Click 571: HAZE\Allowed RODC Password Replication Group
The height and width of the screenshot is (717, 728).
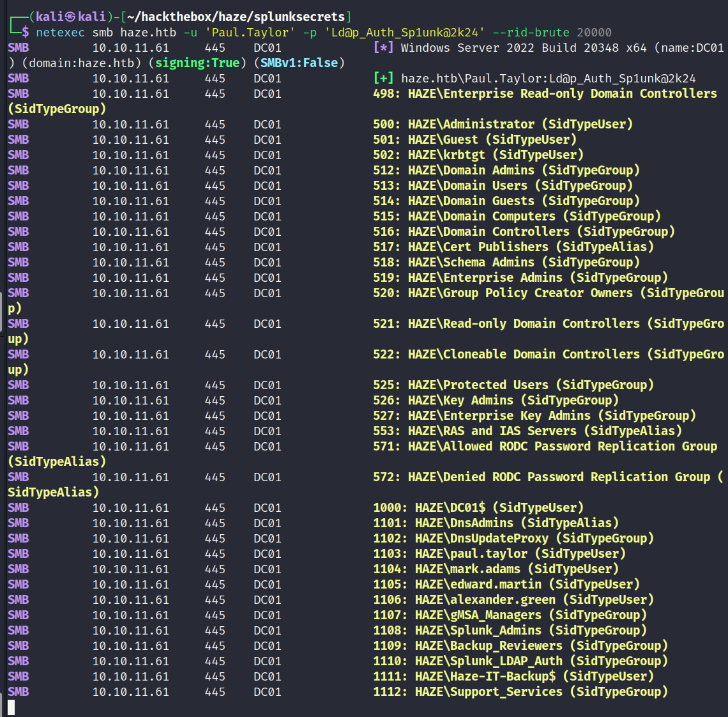pos(545,447)
